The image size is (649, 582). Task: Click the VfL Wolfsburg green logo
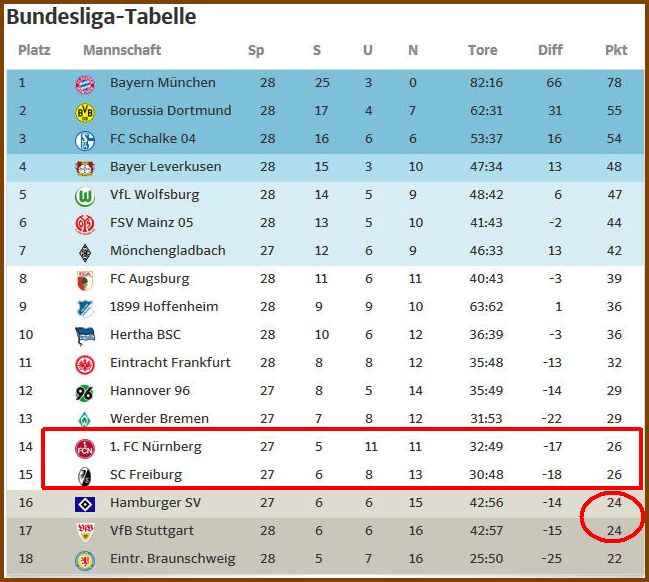(x=85, y=197)
